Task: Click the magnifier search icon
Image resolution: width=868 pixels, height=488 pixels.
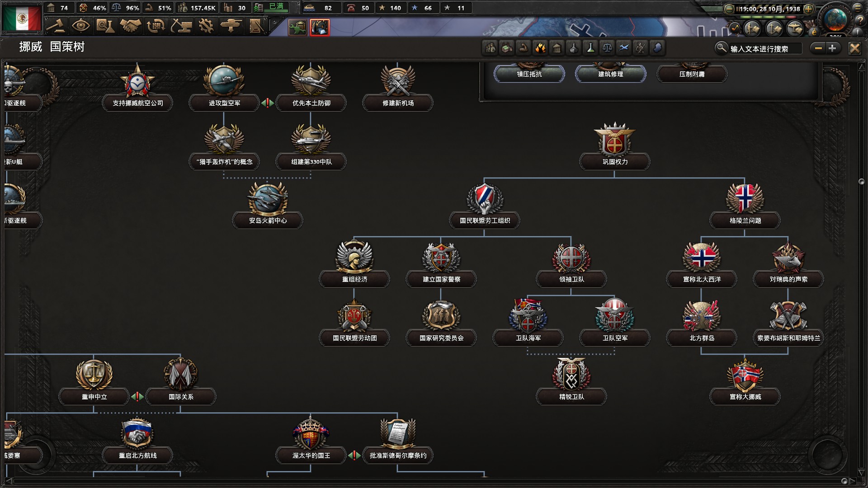Action: 722,48
